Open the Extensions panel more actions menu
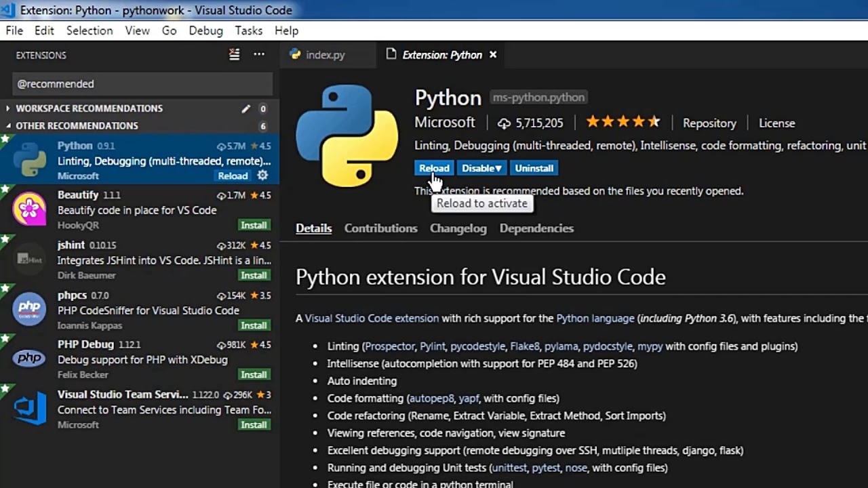The width and height of the screenshot is (868, 488). [x=259, y=55]
